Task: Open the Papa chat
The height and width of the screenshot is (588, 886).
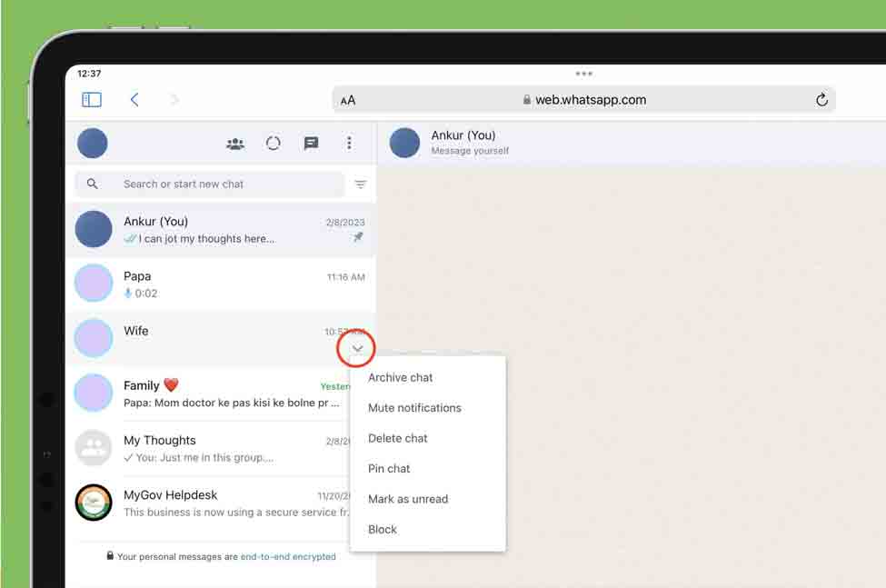Action: click(x=221, y=284)
